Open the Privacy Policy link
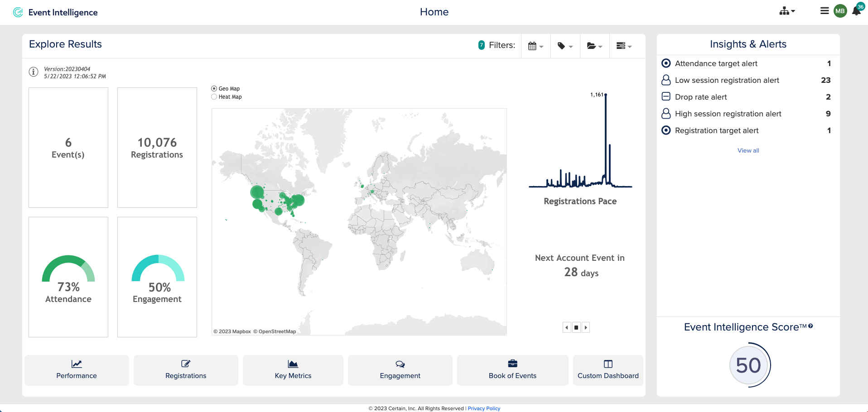The height and width of the screenshot is (412, 868). click(x=484, y=408)
